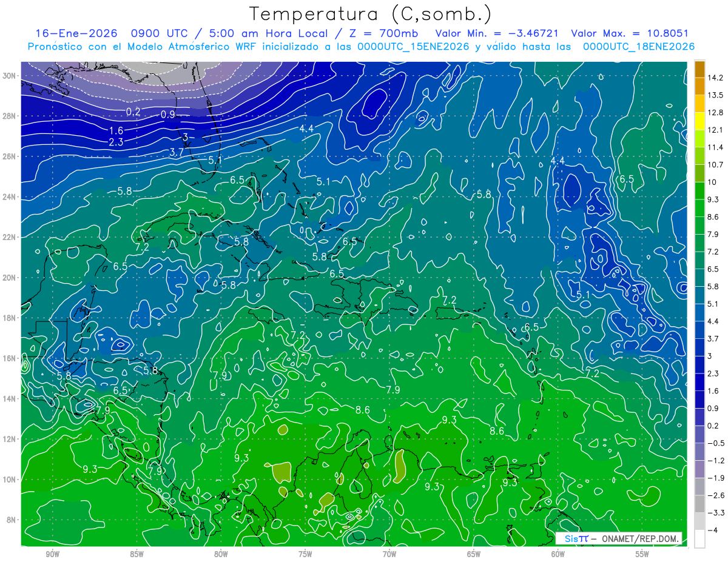Click the legend label "12.8"

tap(715, 113)
